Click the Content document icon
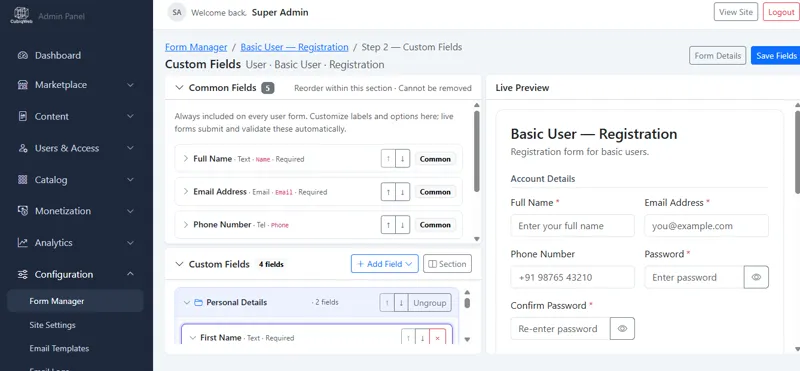800x371 pixels. coord(22,116)
